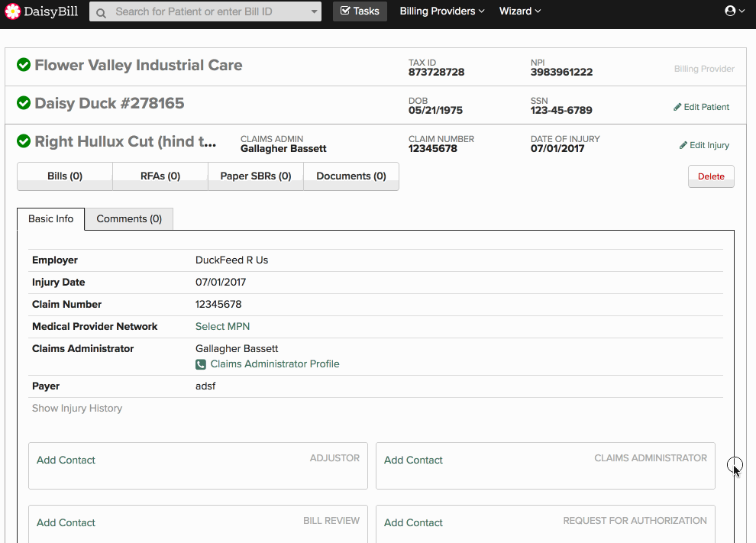Click the Tax ID value 873728728
Image resolution: width=756 pixels, height=543 pixels.
click(436, 72)
